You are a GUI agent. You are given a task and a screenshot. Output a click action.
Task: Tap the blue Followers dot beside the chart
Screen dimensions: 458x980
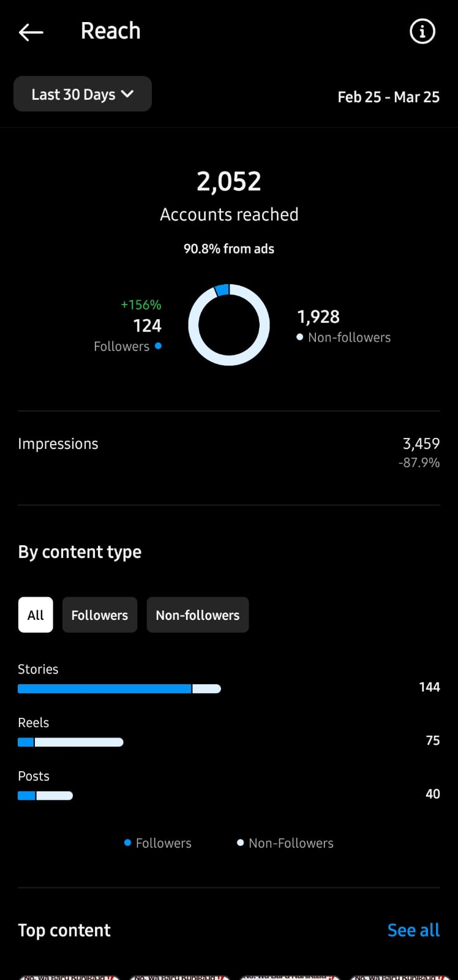(158, 346)
